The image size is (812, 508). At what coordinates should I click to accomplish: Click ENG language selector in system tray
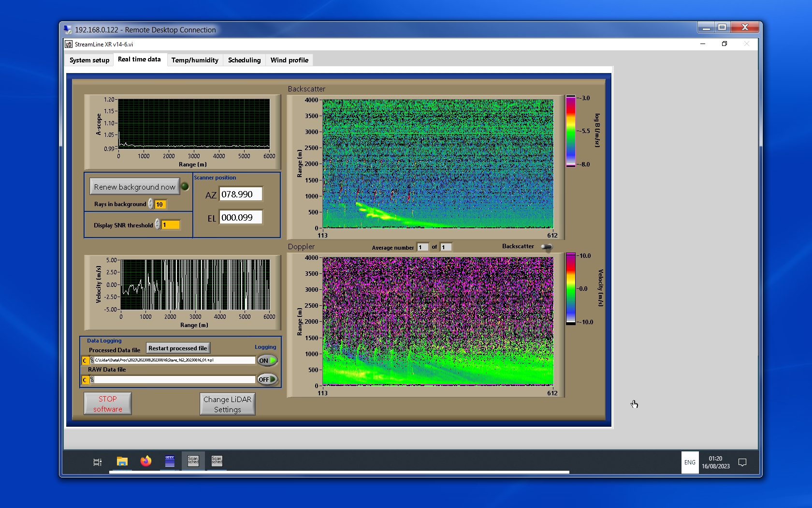click(x=690, y=463)
